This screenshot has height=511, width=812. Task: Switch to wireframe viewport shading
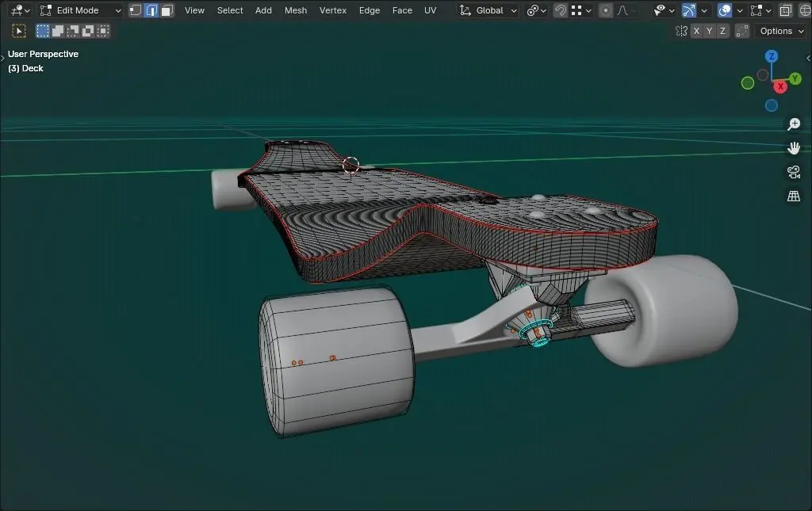(x=805, y=10)
